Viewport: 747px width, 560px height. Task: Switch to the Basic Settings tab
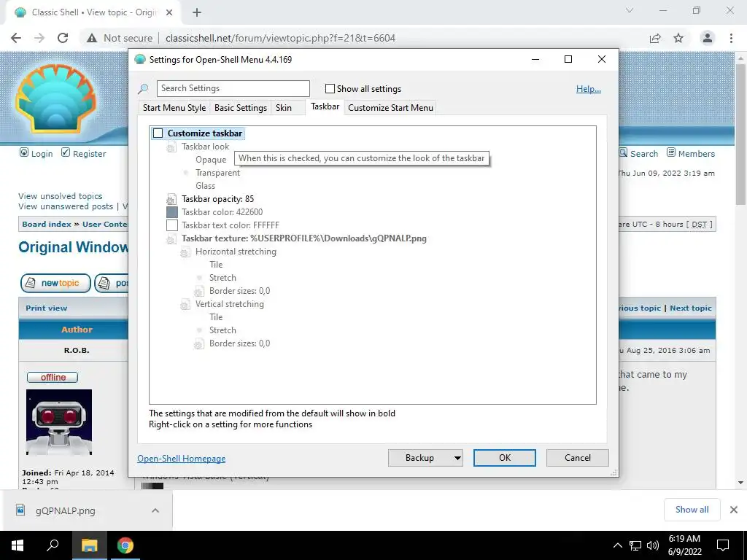(x=241, y=108)
